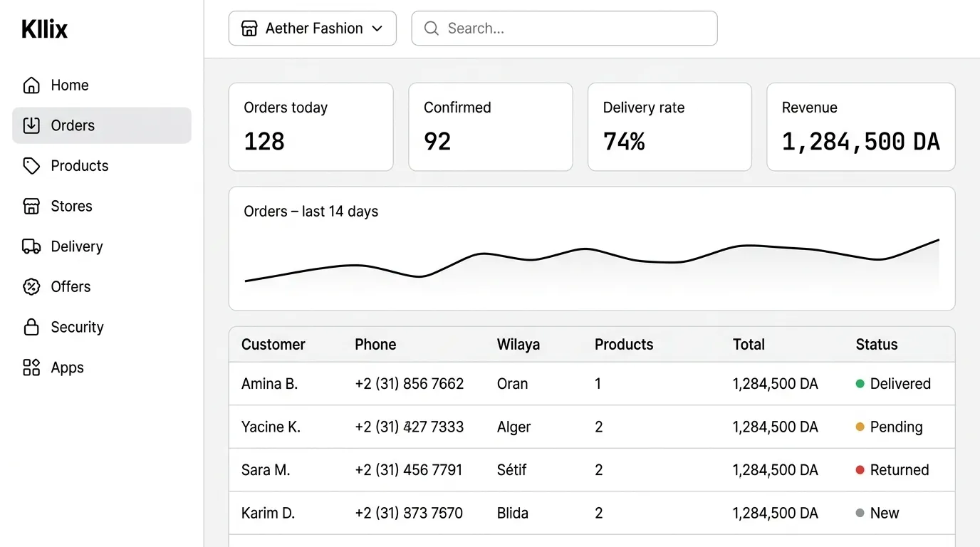Open Karim D. order row
The width and height of the screenshot is (980, 547).
[x=592, y=513]
